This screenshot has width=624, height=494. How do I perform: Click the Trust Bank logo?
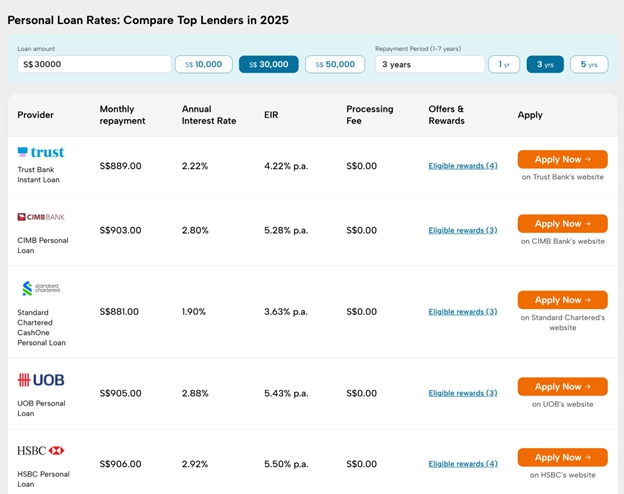[x=41, y=152]
